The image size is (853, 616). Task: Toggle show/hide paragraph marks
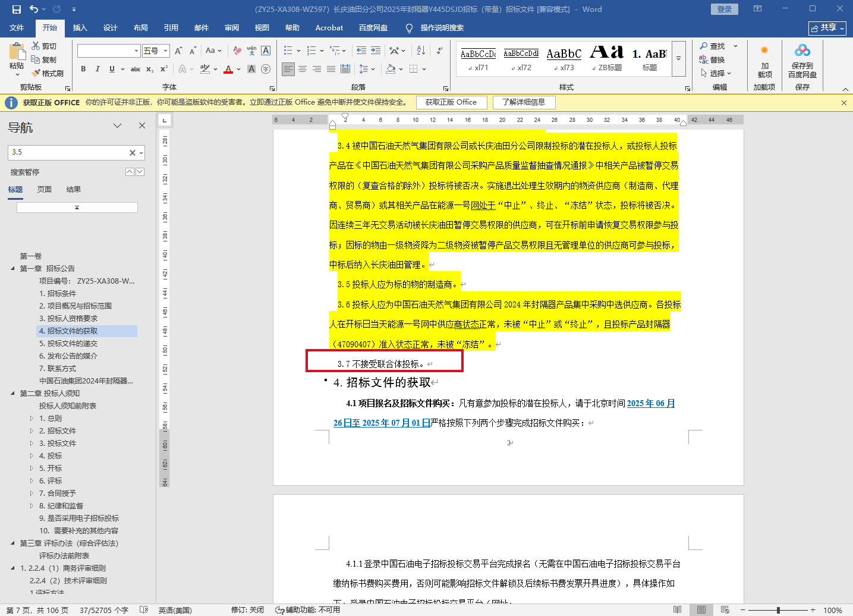click(x=439, y=51)
